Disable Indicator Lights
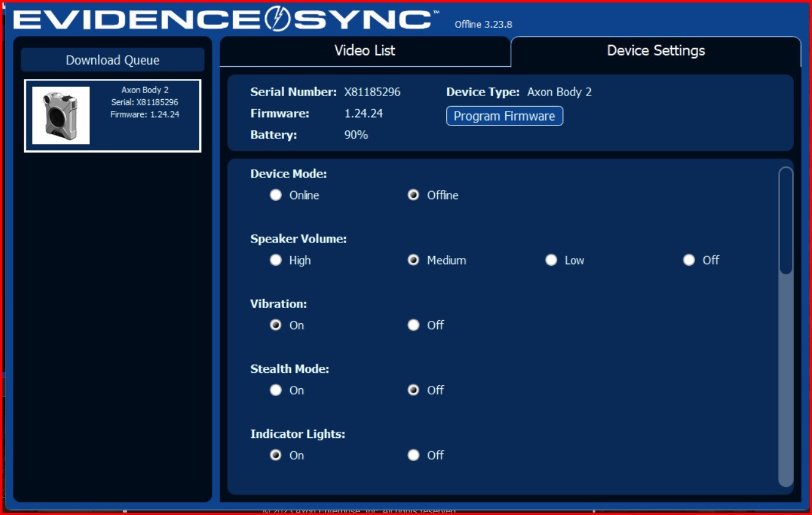This screenshot has width=812, height=515. [x=414, y=455]
